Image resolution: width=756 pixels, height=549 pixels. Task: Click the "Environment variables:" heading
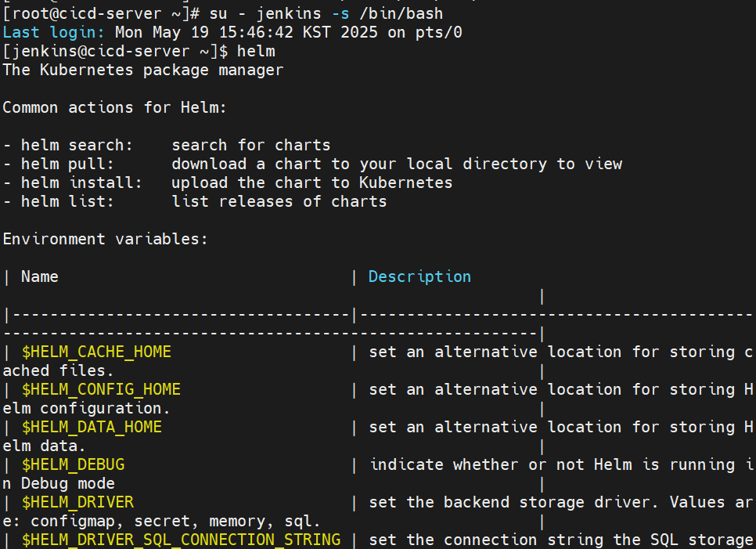pos(105,240)
